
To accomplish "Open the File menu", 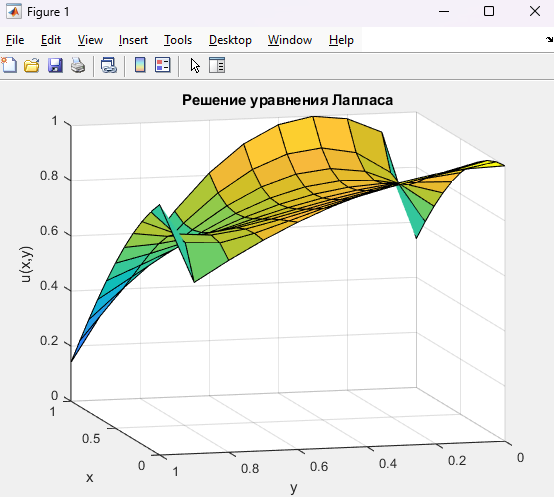I will tap(15, 40).
